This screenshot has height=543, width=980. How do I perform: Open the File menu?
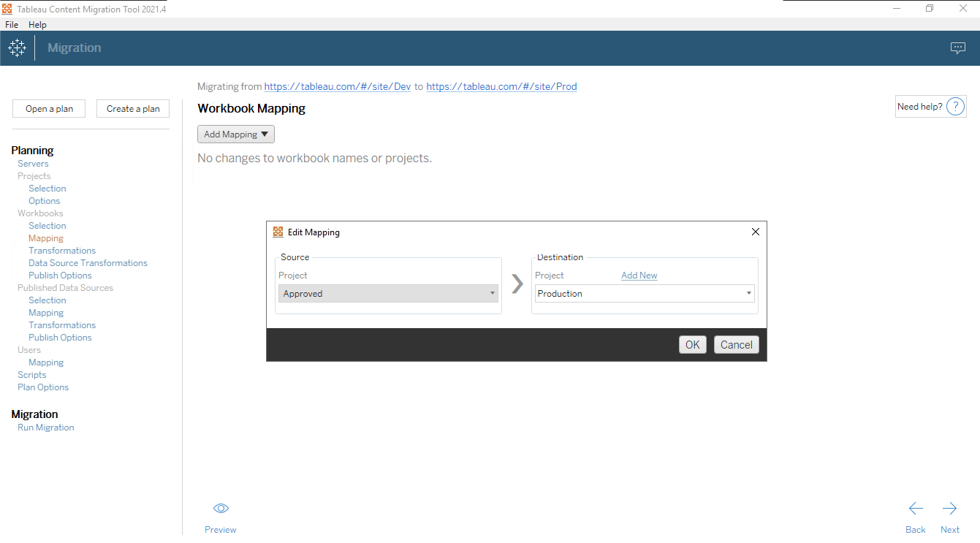[x=12, y=25]
